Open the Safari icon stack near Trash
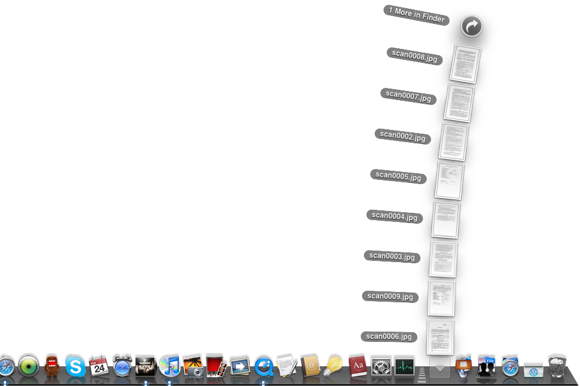Viewport: 580px width, 386px height. (510, 366)
